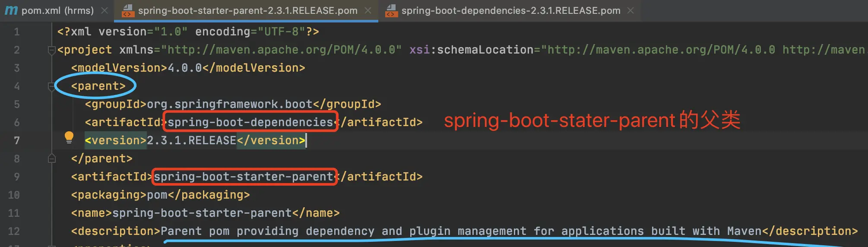Switch to the pom.xml (hrms) tab

pos(57,10)
